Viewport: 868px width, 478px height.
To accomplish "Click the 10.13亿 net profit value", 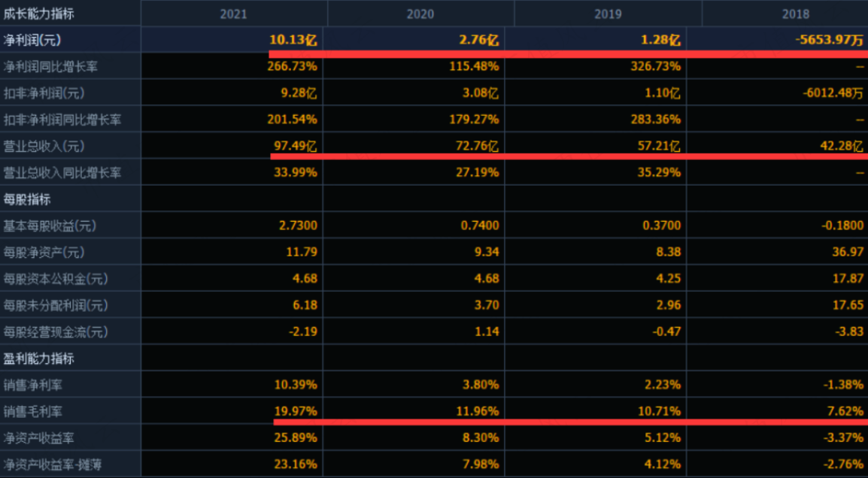I will tap(293, 40).
